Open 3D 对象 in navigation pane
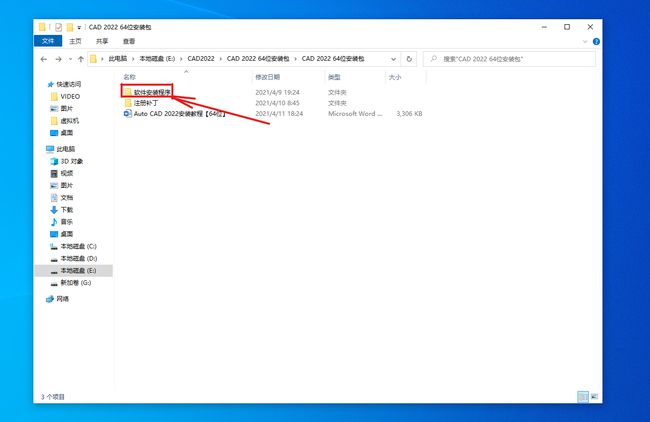 pos(67,161)
